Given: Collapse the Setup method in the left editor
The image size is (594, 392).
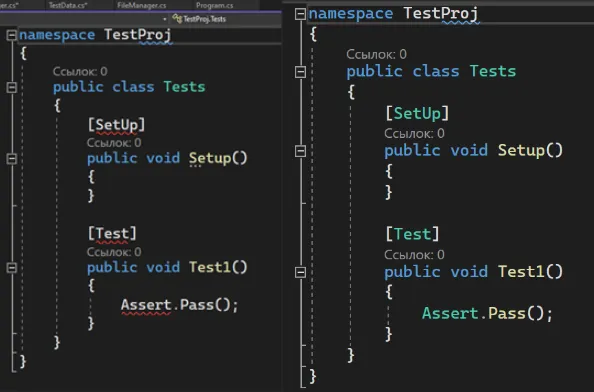Looking at the screenshot, I should [x=12, y=158].
